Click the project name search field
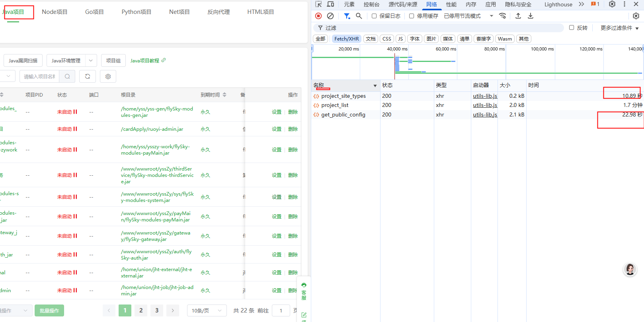This screenshot has width=644, height=322. (39, 76)
